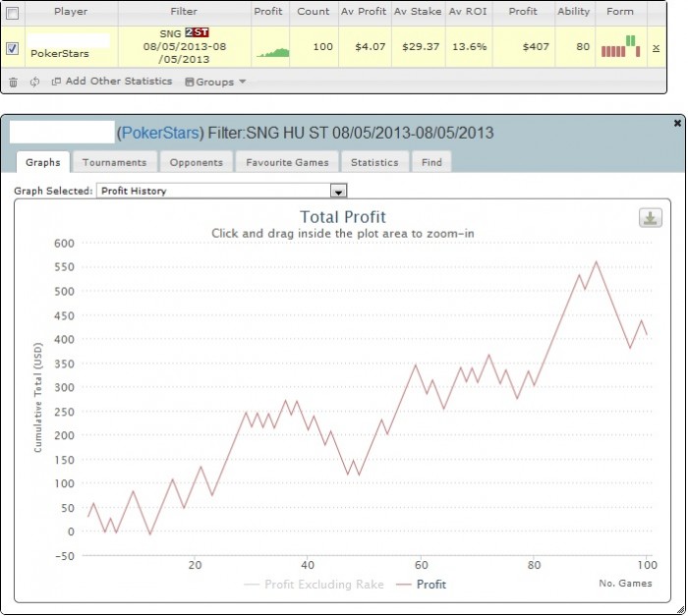Click the $29.37 Av Stake value
The image size is (688, 616).
coord(421,46)
